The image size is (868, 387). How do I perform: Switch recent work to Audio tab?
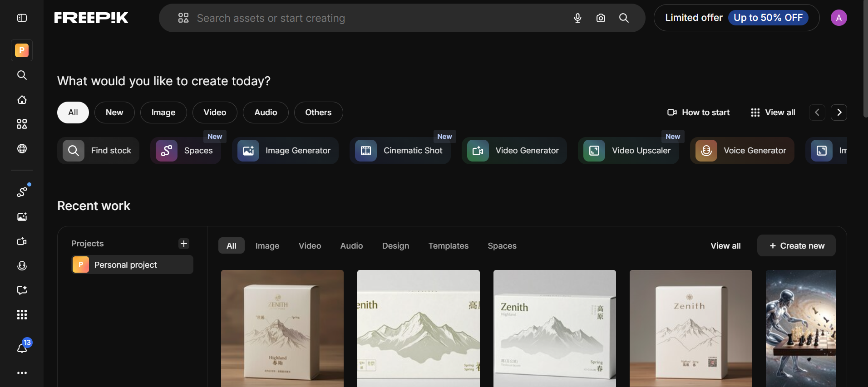[x=351, y=245]
